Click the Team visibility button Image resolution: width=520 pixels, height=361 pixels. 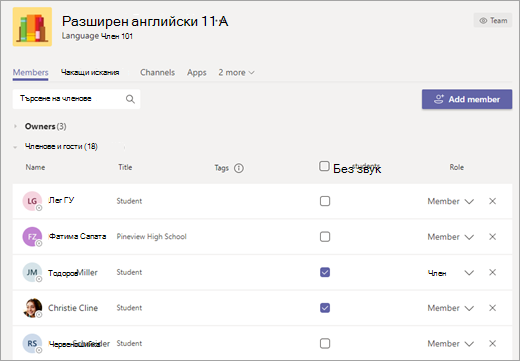(493, 21)
